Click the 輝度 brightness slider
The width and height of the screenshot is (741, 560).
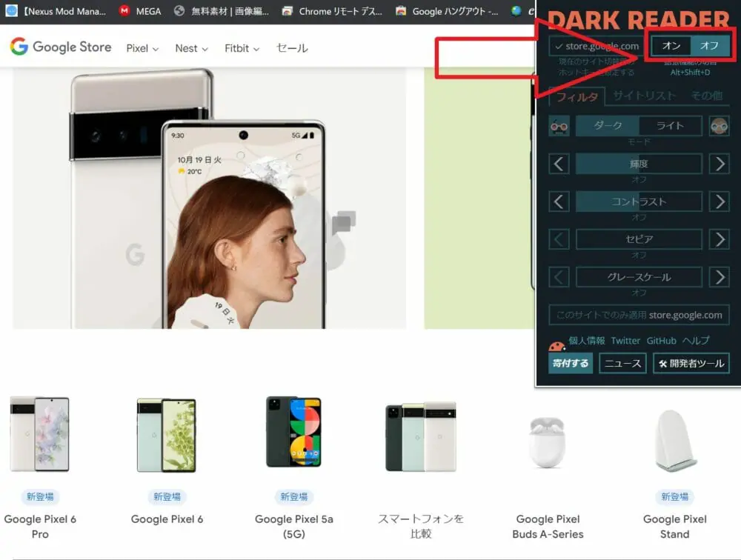[x=638, y=164]
